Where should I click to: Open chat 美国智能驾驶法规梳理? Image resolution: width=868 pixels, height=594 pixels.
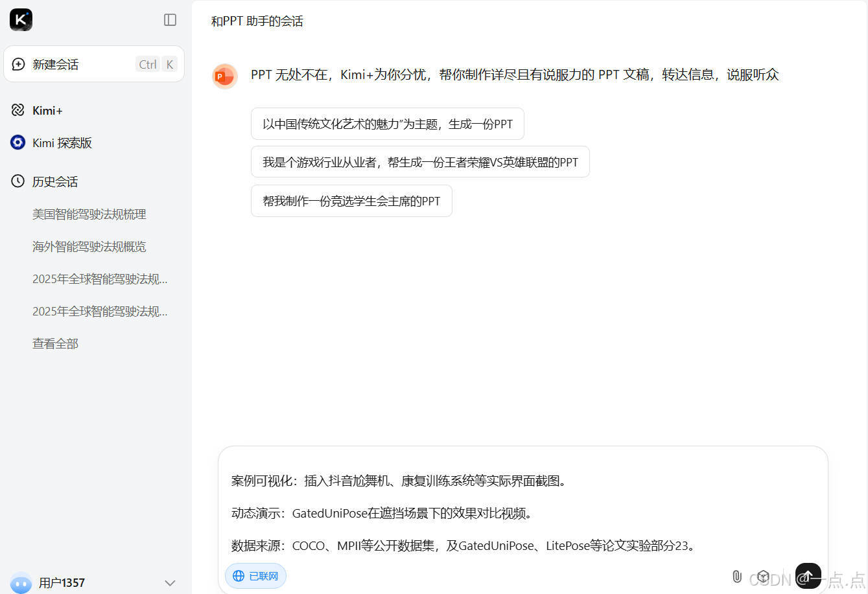point(89,214)
